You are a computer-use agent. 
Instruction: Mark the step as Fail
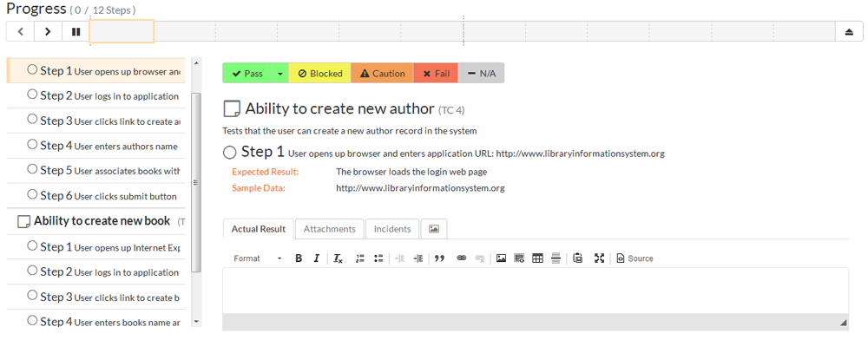[436, 73]
